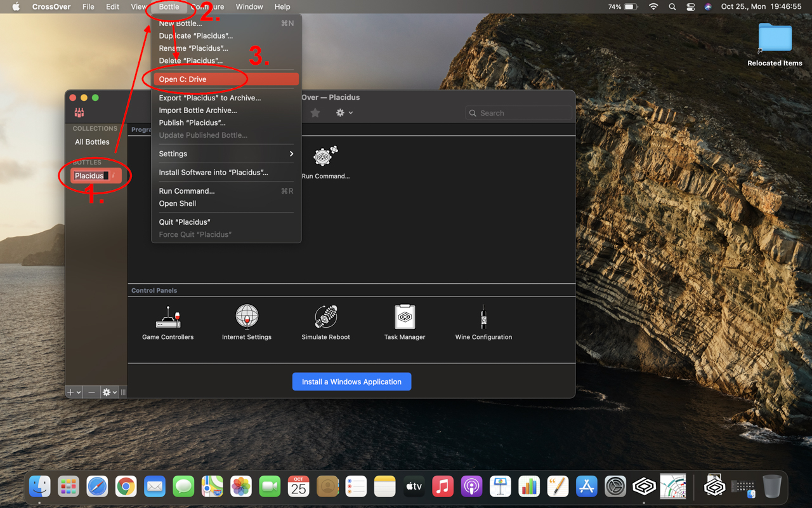
Task: Open Messages from the Dock
Action: pos(184,487)
